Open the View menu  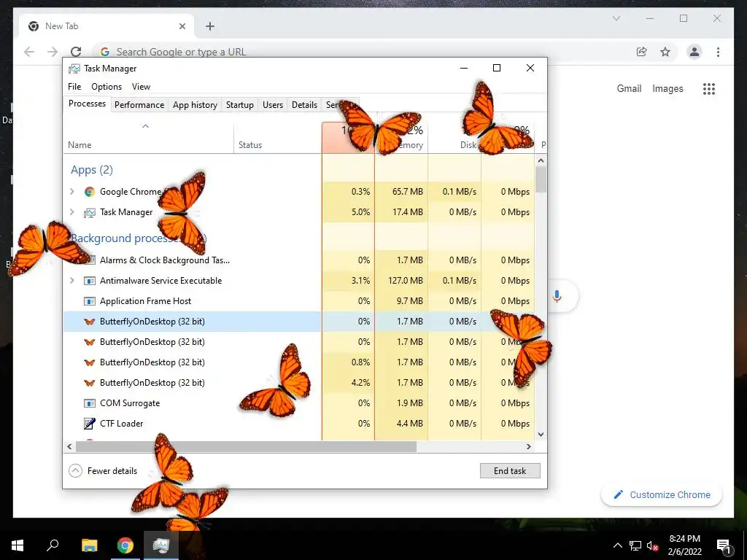click(x=141, y=87)
